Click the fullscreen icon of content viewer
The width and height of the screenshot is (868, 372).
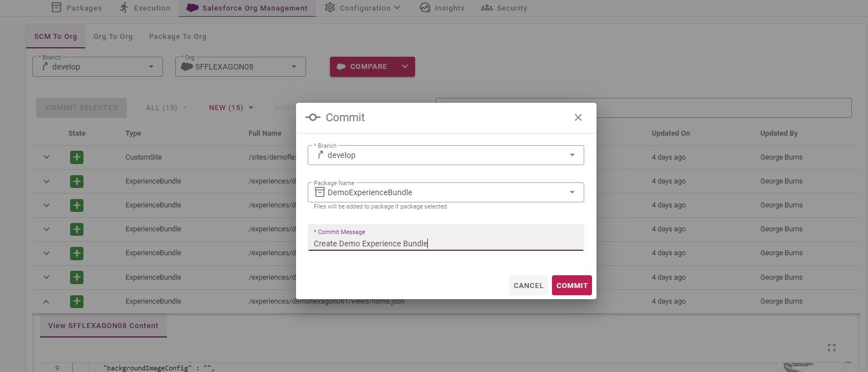[x=832, y=348]
